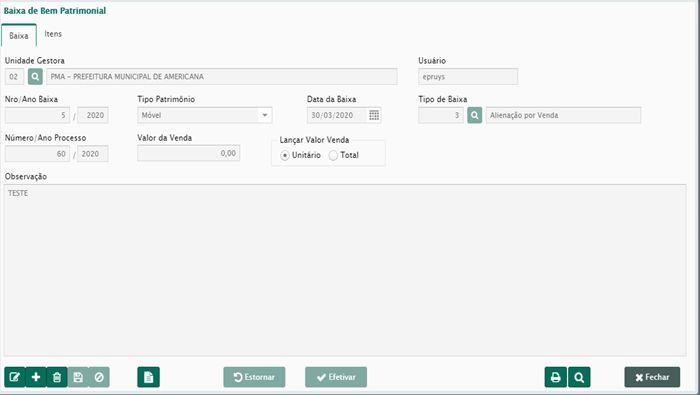
Task: Print using the printer icon
Action: pyautogui.click(x=555, y=377)
